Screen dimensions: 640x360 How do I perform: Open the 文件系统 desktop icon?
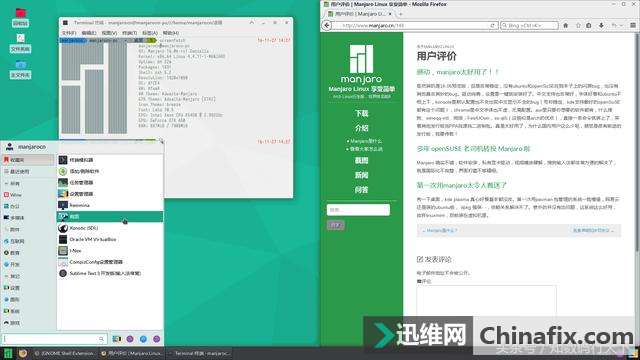(20, 43)
